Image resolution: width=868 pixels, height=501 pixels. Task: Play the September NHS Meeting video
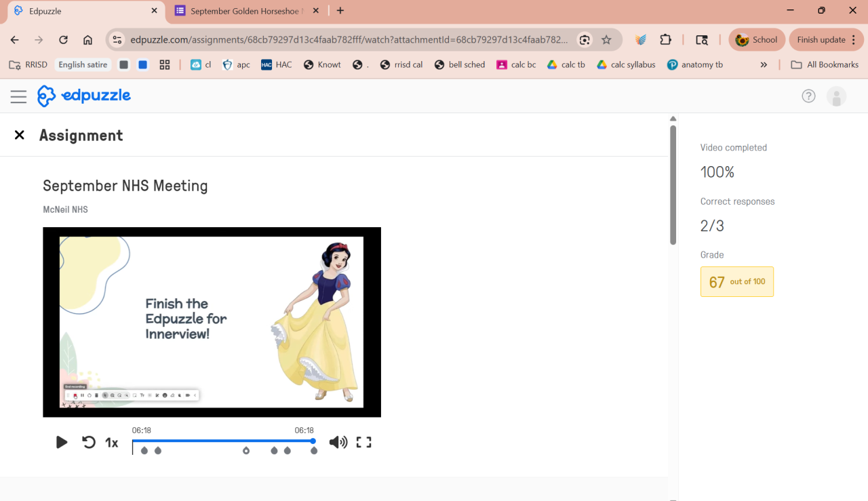point(62,443)
